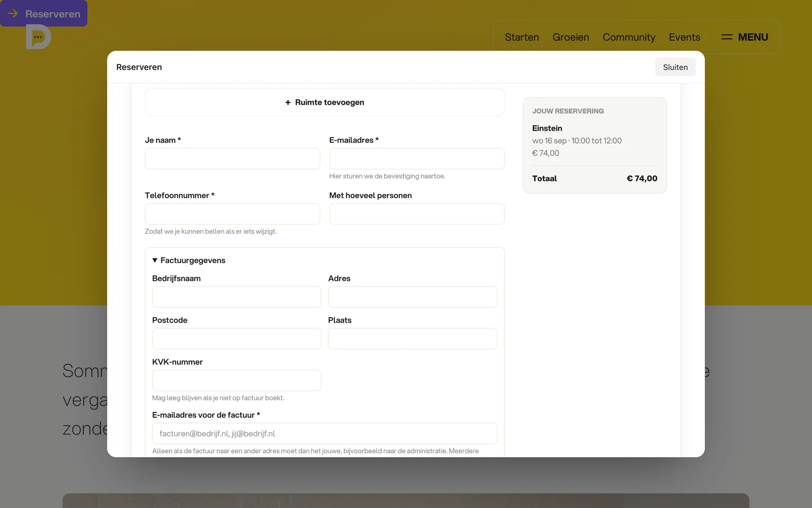Click the 'wo 16 sep · 10:00 tot 12:00' text
The height and width of the screenshot is (508, 812).
point(577,141)
